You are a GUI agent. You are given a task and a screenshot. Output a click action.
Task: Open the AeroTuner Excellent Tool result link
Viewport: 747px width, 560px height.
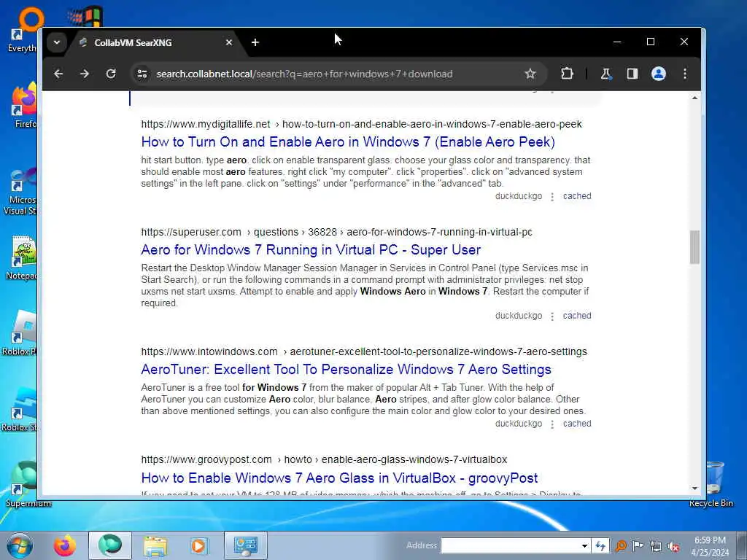point(346,370)
